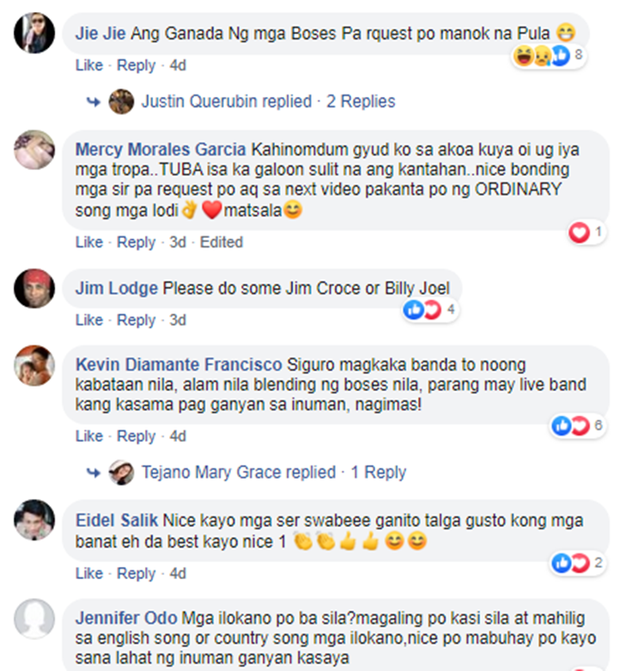Open Mercy Morales Garcia's profile name link
Viewport: 644px width, 671px height.
[161, 149]
